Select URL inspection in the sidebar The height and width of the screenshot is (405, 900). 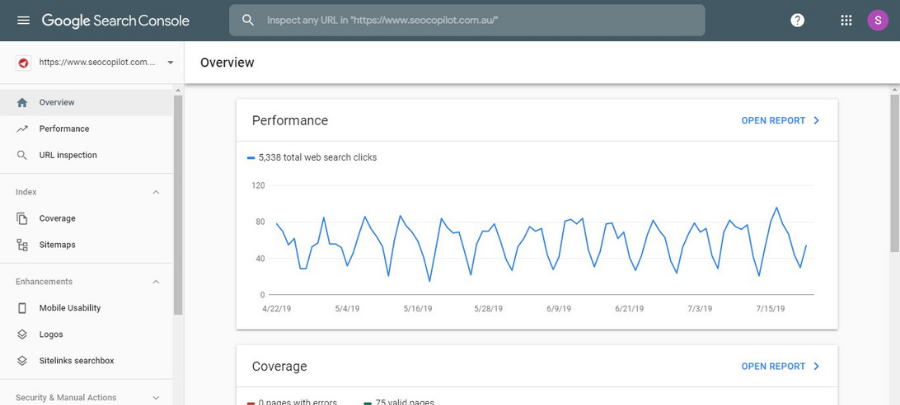[86, 155]
